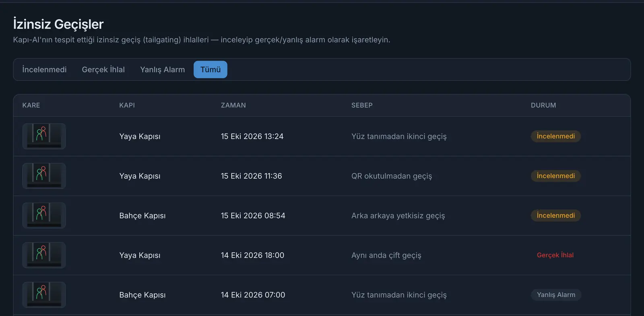Click Yaya Kapısı in the 11:36 row
The height and width of the screenshot is (316, 644).
click(140, 176)
